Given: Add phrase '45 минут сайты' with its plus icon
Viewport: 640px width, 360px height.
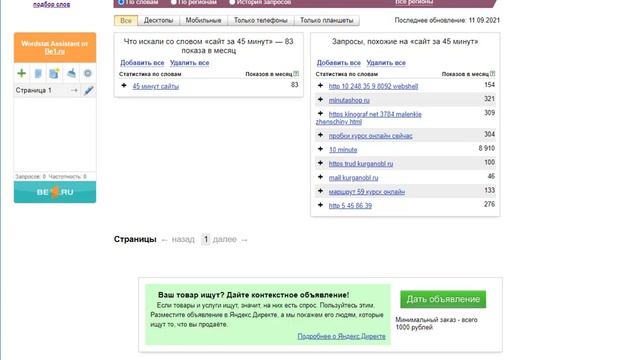Looking at the screenshot, I should pyautogui.click(x=124, y=85).
